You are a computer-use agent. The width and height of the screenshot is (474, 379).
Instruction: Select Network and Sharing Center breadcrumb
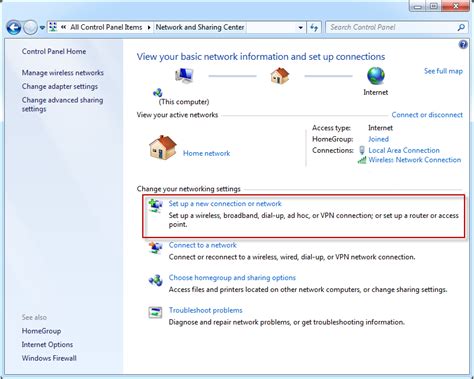coord(200,27)
